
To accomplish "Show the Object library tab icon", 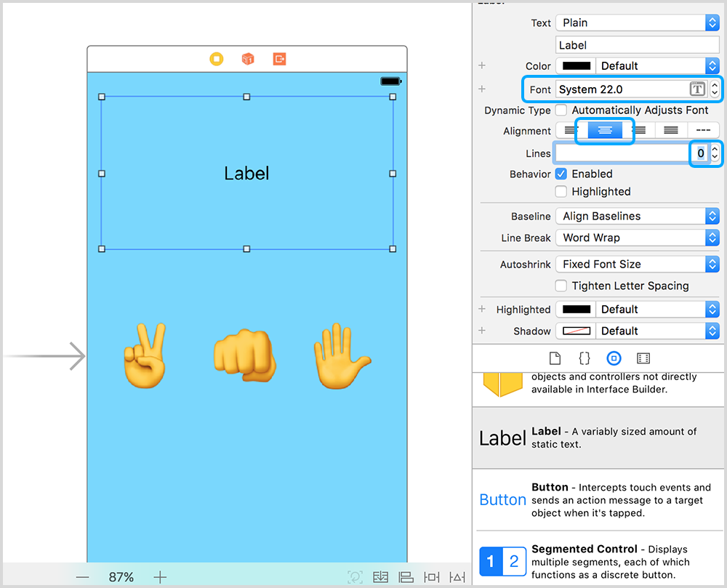I will (614, 358).
